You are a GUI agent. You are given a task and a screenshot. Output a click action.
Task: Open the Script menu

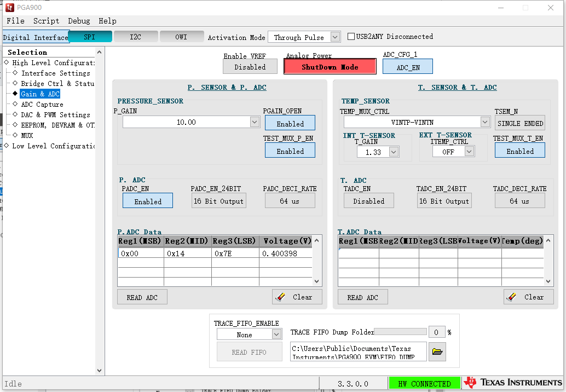46,21
